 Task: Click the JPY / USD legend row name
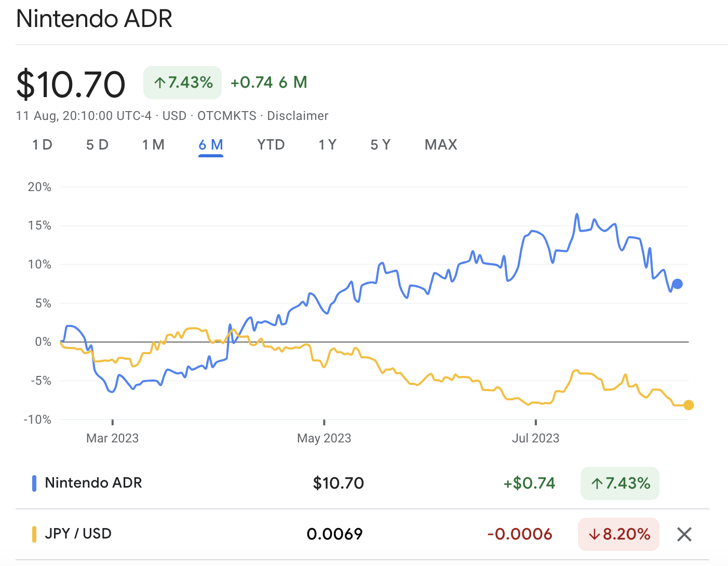pos(78,534)
